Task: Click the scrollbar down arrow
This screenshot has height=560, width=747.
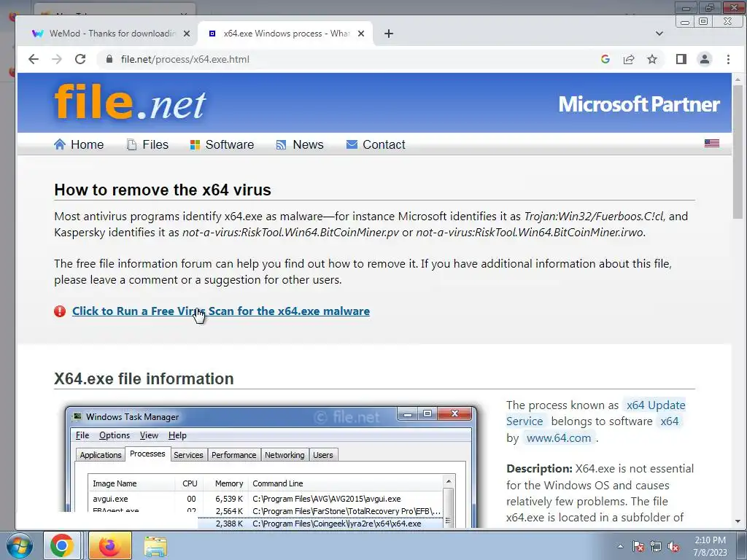Action: [x=738, y=521]
